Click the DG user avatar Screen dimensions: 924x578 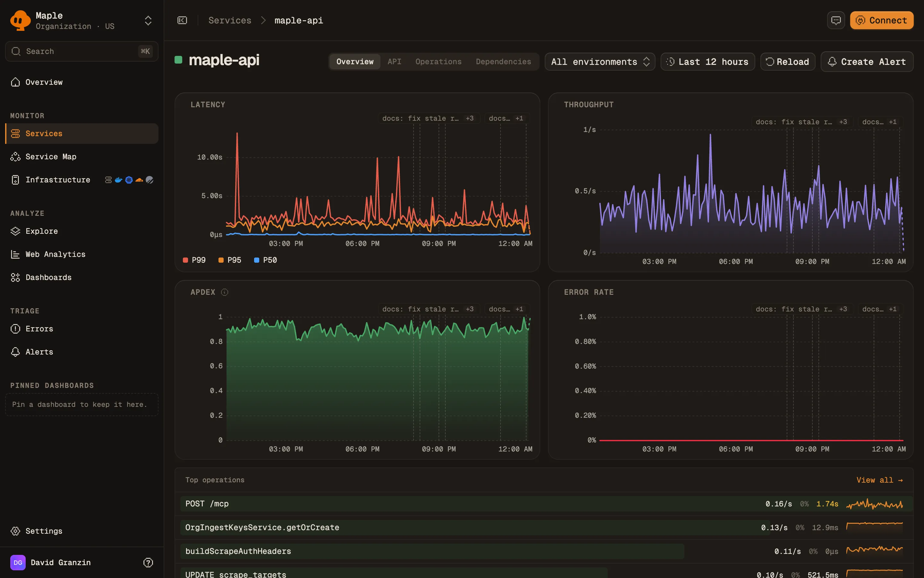click(18, 562)
